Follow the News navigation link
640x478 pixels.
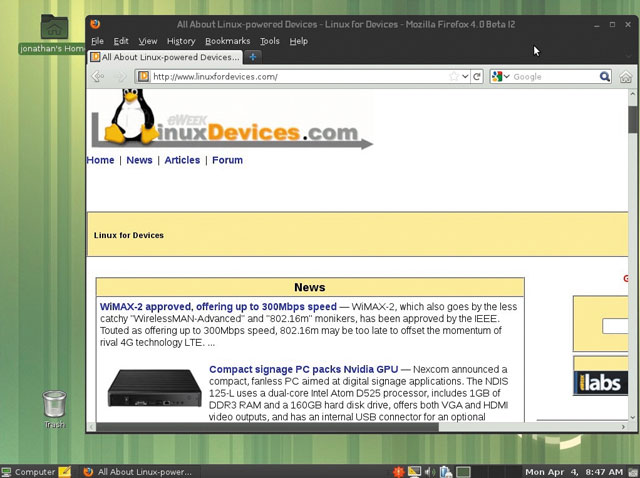pos(139,160)
